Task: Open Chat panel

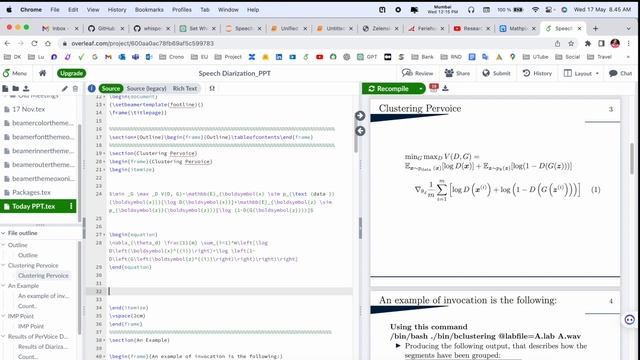Action: (x=620, y=73)
